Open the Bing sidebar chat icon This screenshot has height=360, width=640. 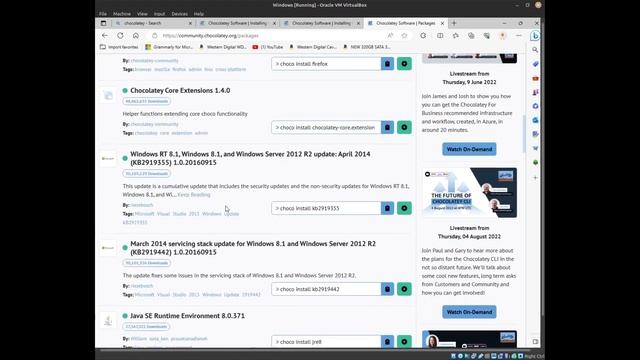pyautogui.click(x=535, y=36)
